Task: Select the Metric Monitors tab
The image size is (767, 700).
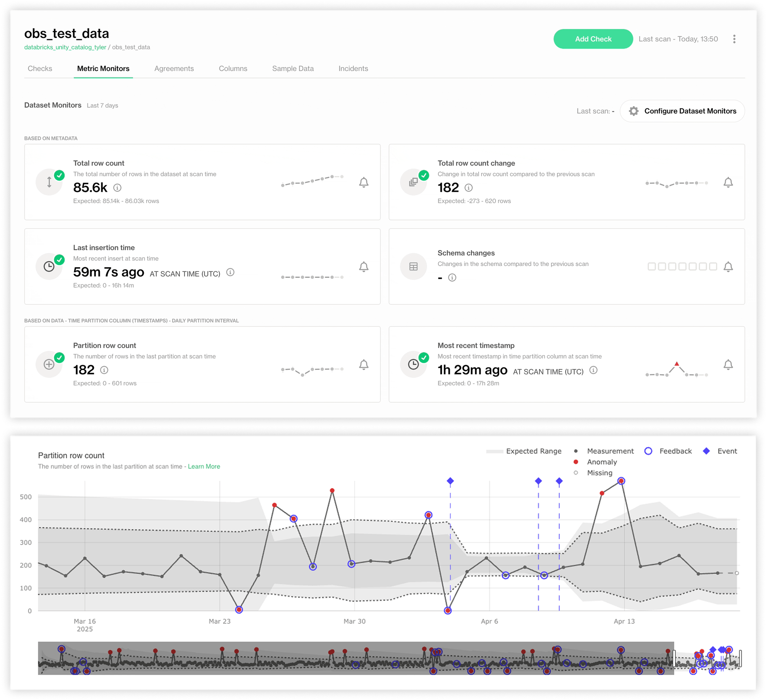Action: point(103,68)
